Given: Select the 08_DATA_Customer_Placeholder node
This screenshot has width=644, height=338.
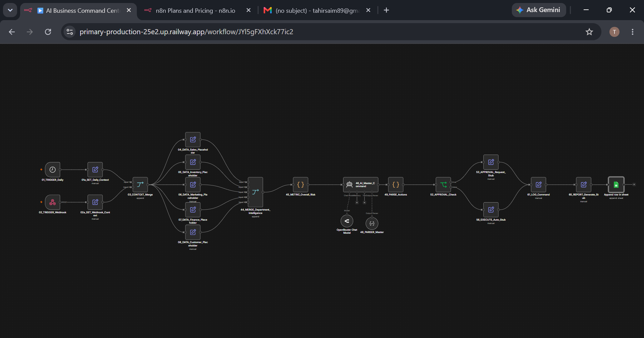Looking at the screenshot, I should click(x=193, y=232).
